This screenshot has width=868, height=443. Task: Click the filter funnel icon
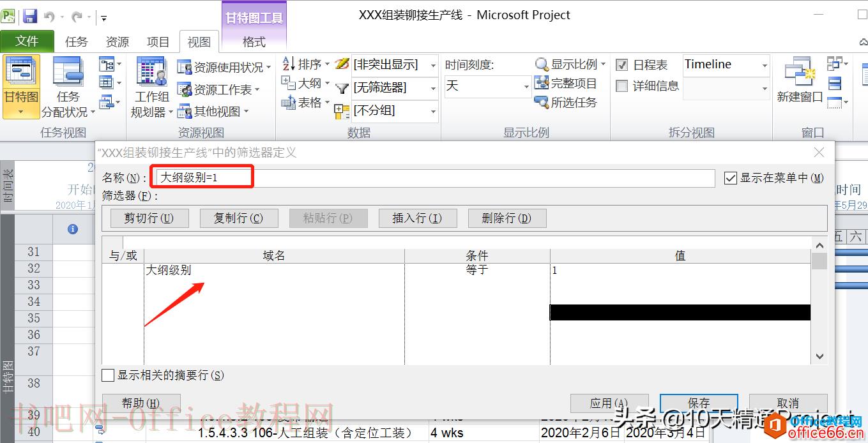pos(342,88)
